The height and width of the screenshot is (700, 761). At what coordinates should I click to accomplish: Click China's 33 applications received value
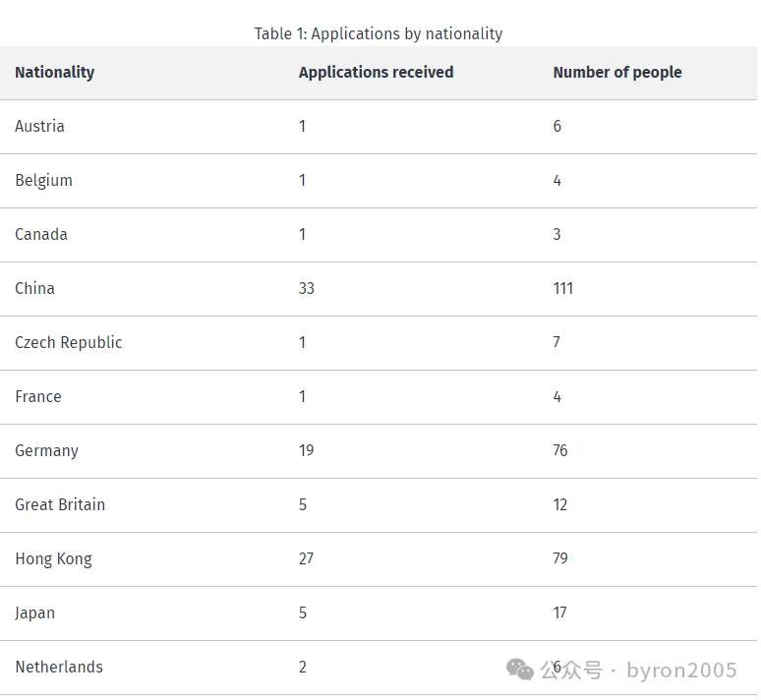click(x=307, y=288)
